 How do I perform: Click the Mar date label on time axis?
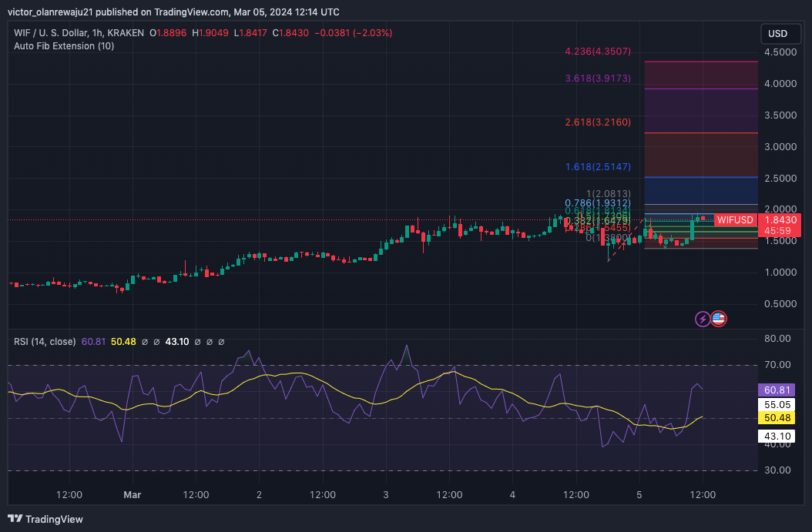(132, 495)
